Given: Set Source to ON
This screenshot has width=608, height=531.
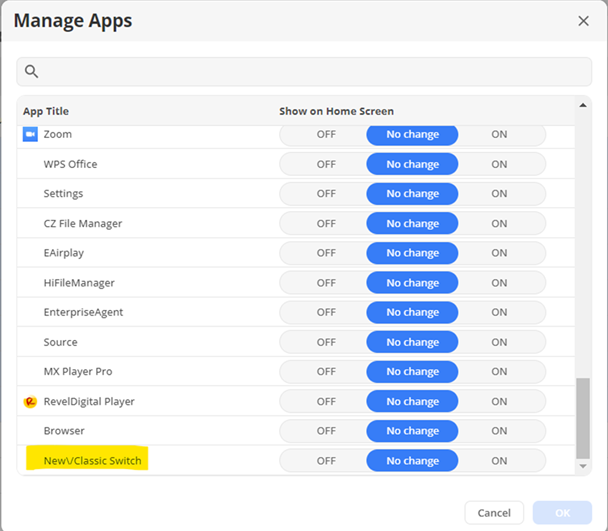Looking at the screenshot, I should 499,342.
